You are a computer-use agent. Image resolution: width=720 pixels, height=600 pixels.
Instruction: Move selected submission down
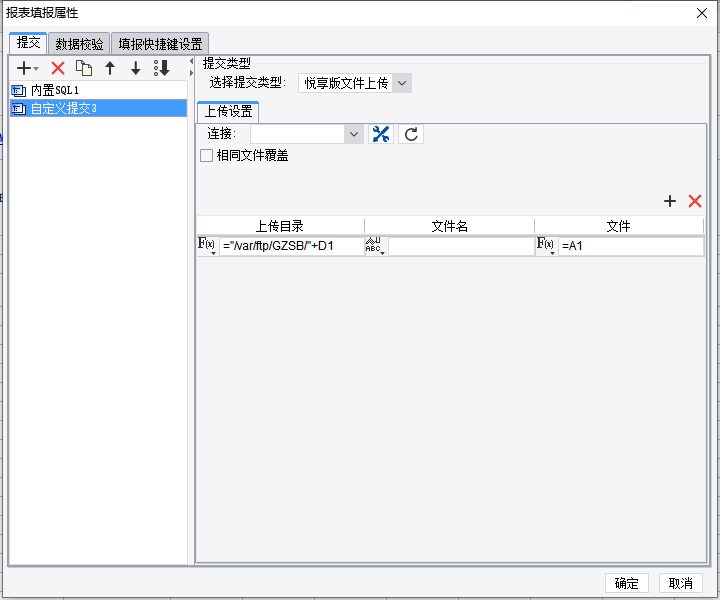click(x=135, y=68)
